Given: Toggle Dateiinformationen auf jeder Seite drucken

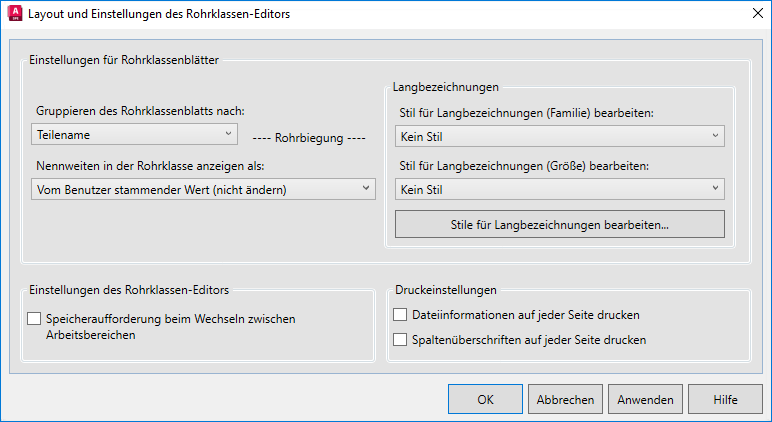Looking at the screenshot, I should click(401, 315).
